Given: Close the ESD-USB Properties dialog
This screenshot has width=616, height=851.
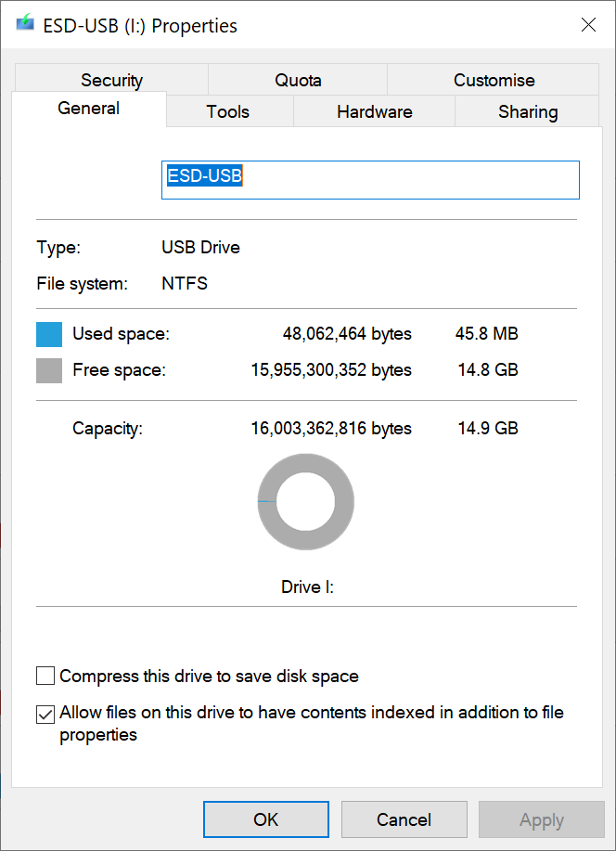Looking at the screenshot, I should pyautogui.click(x=588, y=25).
